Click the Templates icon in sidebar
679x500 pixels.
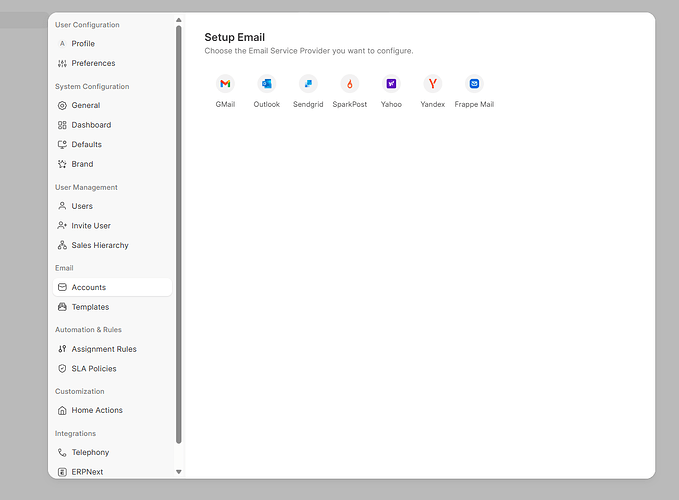click(62, 307)
